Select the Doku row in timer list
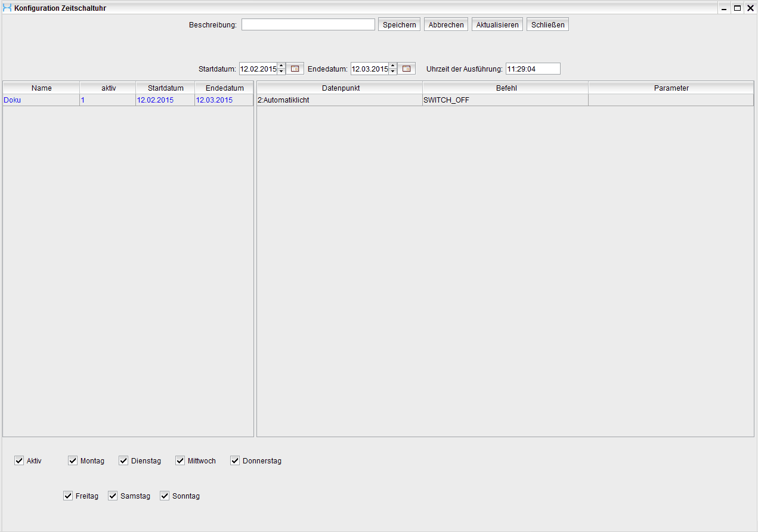The width and height of the screenshot is (758, 532). tap(41, 100)
